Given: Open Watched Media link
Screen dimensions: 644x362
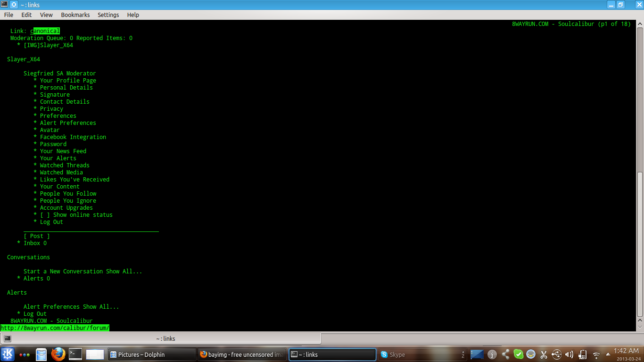Looking at the screenshot, I should 61,173.
